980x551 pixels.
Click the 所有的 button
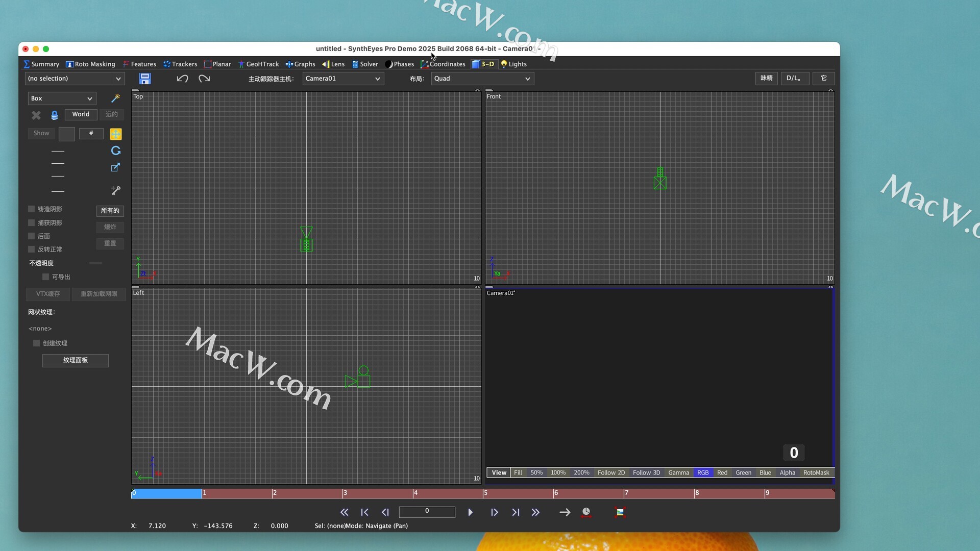[110, 211]
